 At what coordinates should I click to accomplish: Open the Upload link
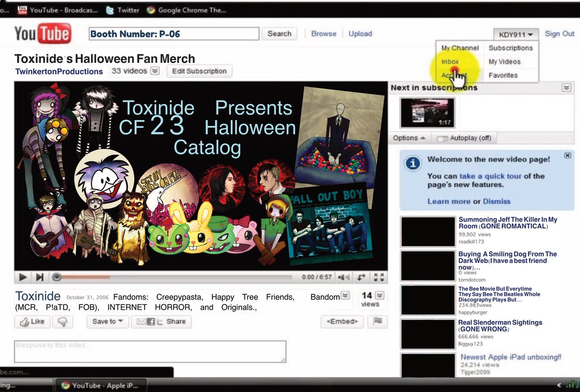(x=360, y=34)
